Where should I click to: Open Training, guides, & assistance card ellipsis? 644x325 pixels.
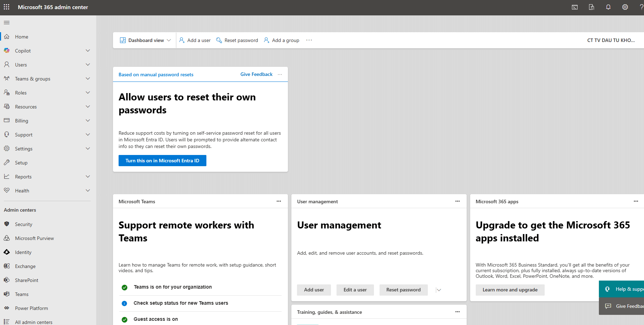tap(458, 312)
